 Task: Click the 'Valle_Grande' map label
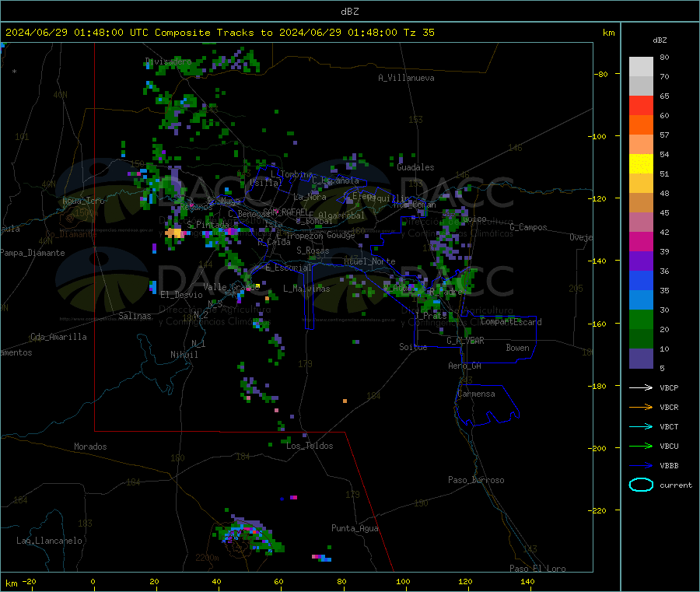[x=231, y=287]
